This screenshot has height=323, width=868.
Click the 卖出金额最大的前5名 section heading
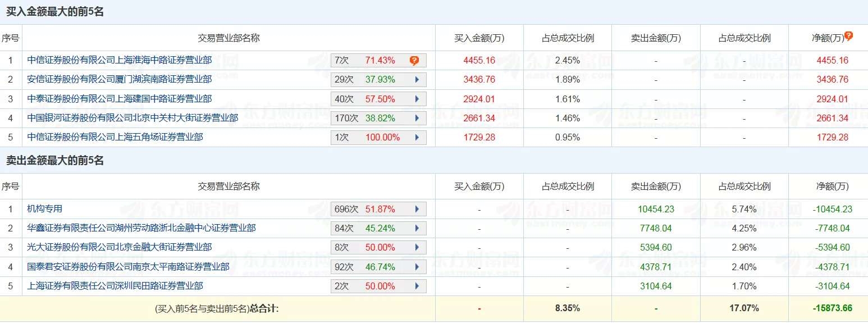pyautogui.click(x=55, y=161)
